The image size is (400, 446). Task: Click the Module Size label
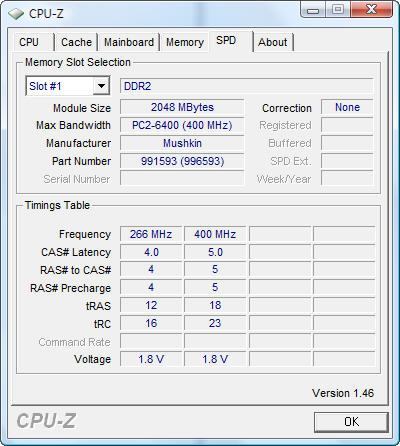[82, 108]
